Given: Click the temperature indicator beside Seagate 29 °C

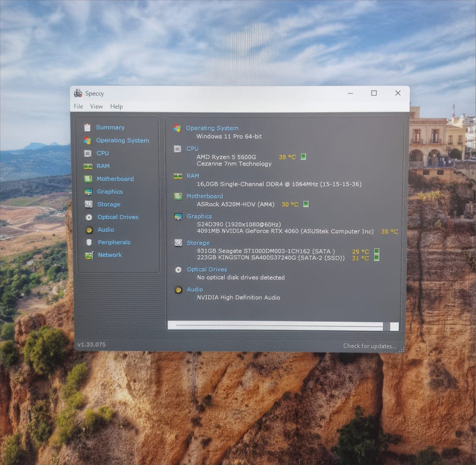Looking at the screenshot, I should point(377,251).
